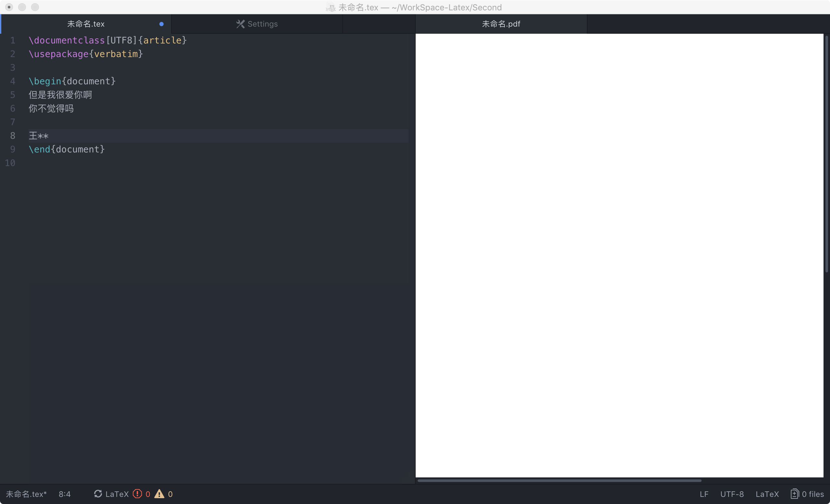Click line number 4 in gutter
Image resolution: width=830 pixels, height=504 pixels.
(x=12, y=81)
